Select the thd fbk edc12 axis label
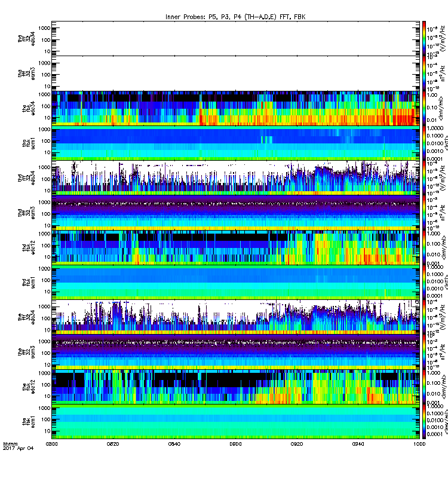The image size is (448, 478). [28, 247]
